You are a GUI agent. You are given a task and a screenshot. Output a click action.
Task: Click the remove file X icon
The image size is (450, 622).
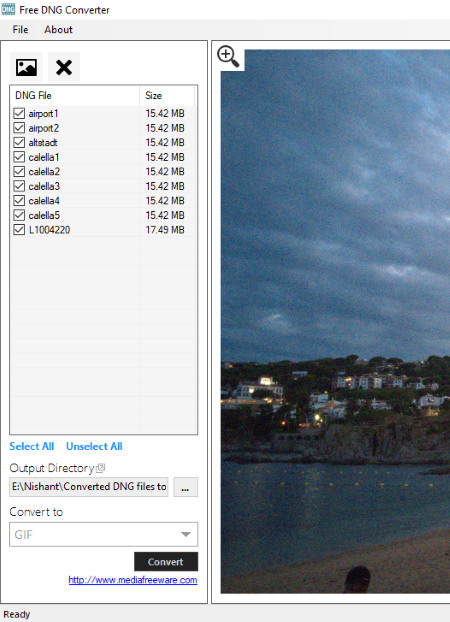coord(64,67)
